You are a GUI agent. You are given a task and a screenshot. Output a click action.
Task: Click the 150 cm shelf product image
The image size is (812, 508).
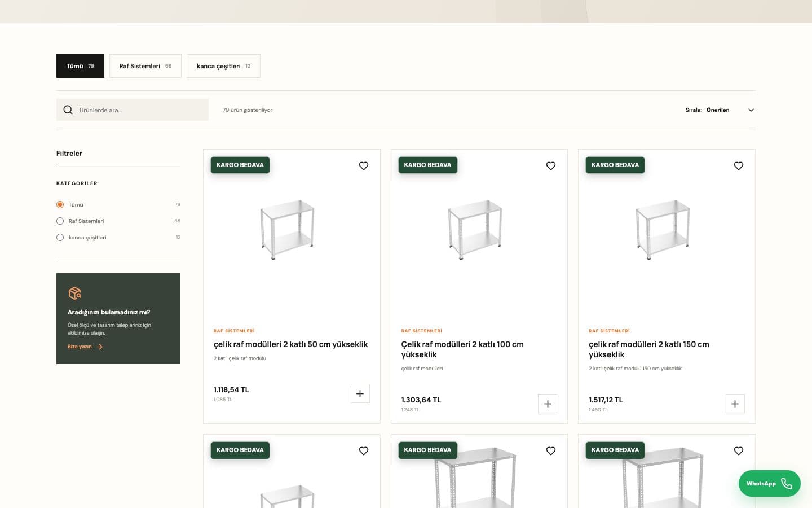(x=663, y=229)
